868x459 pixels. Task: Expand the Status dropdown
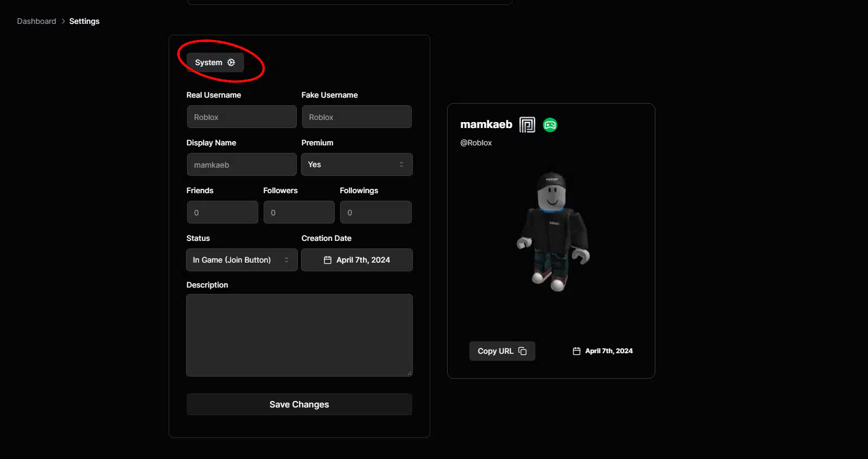241,260
